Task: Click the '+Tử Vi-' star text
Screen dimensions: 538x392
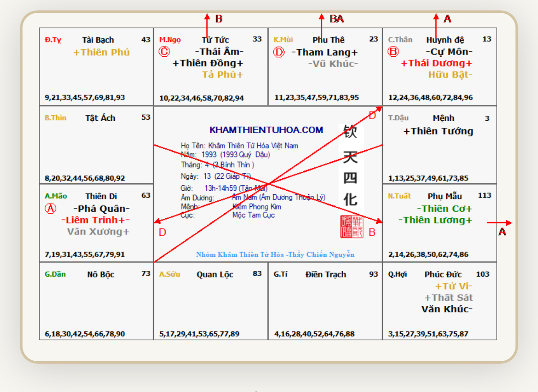Action: click(x=453, y=287)
